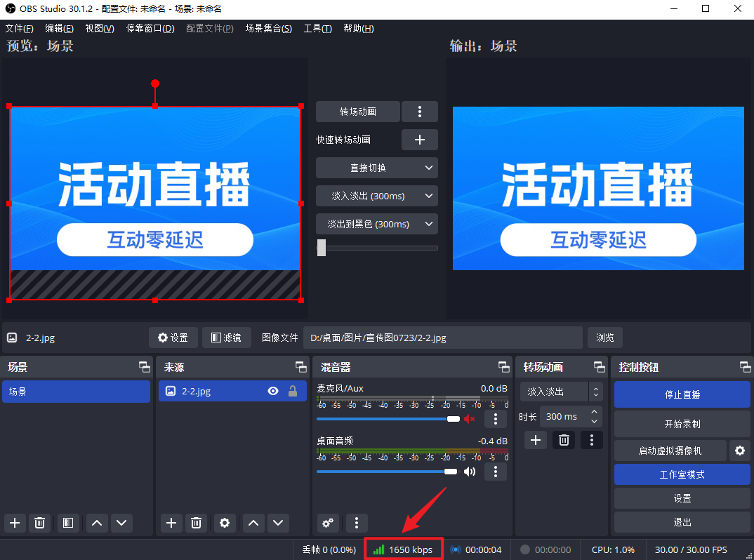
Task: Open the 场景集合 menu
Action: click(x=268, y=29)
